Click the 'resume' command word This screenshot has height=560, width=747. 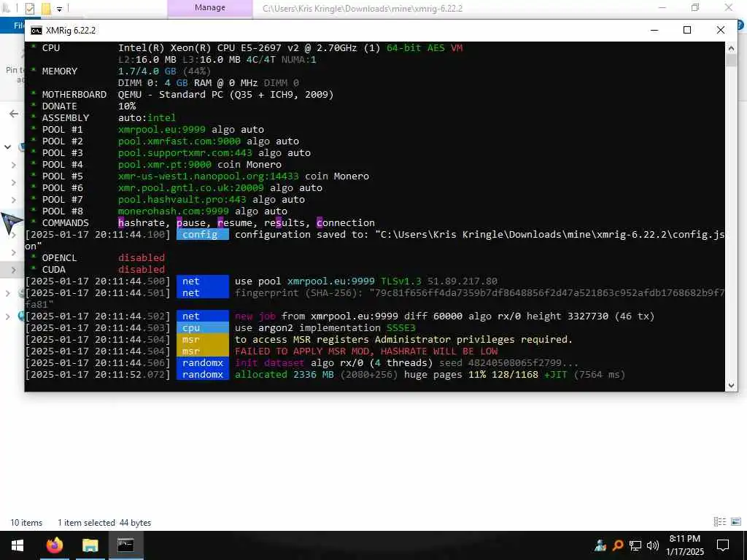coord(234,223)
